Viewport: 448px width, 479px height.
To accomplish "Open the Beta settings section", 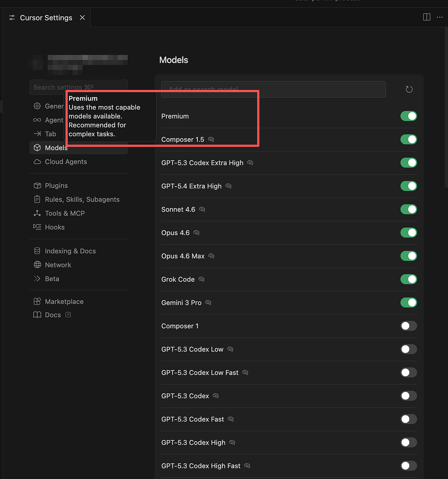I will click(x=79, y=279).
